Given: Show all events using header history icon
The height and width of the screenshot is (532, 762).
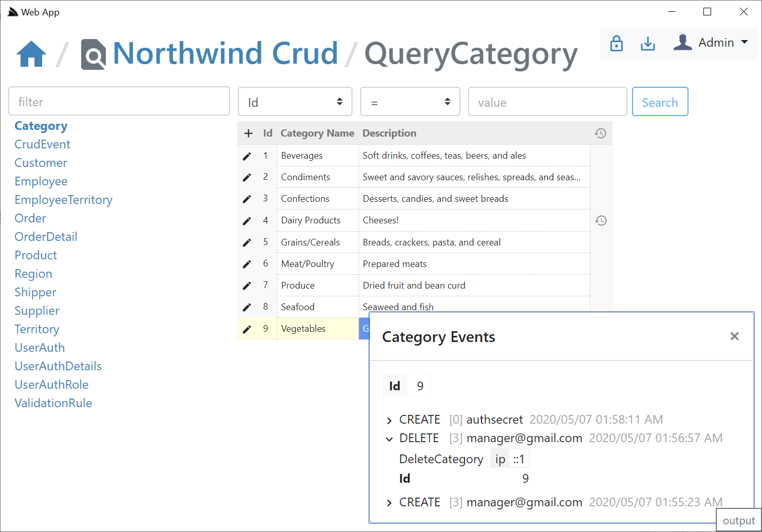Looking at the screenshot, I should 601,134.
